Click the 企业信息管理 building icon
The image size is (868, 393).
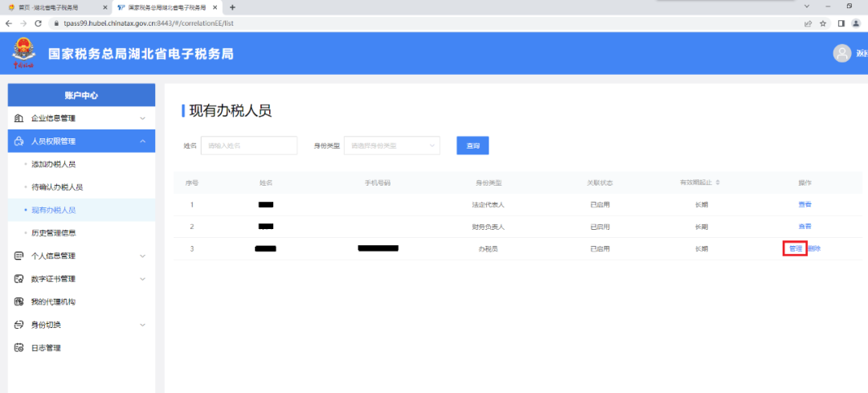(x=18, y=118)
